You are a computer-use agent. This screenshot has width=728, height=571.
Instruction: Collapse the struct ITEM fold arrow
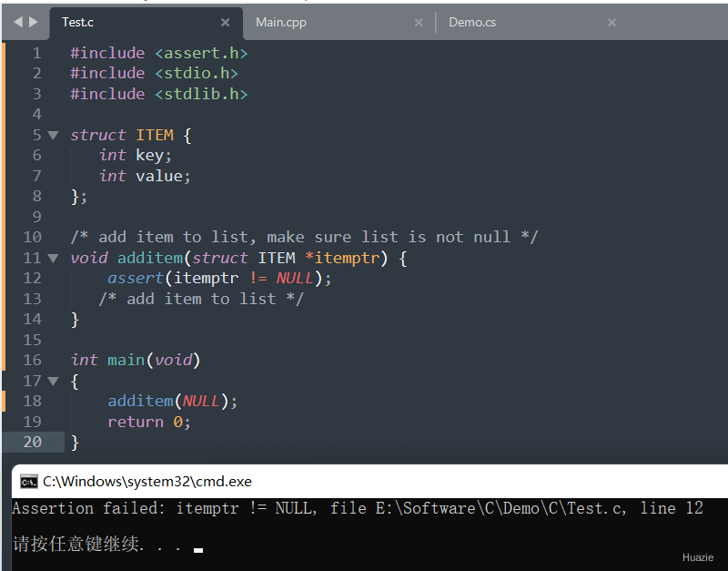(53, 135)
